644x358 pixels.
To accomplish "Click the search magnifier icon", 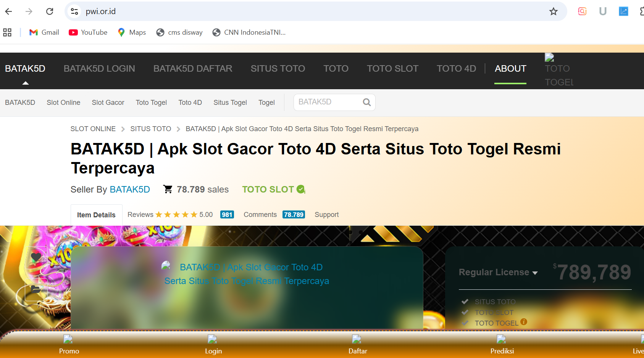I will (366, 102).
